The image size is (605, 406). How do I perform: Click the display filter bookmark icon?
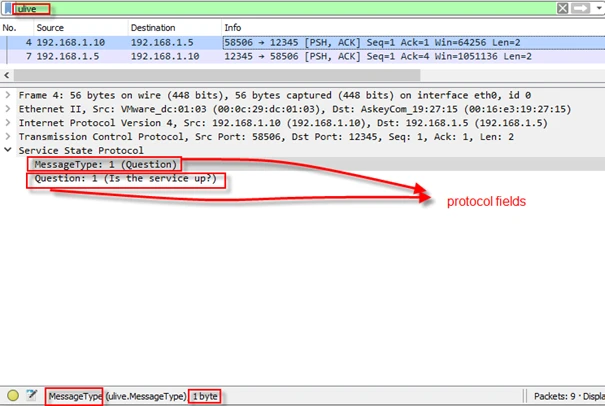click(8, 8)
